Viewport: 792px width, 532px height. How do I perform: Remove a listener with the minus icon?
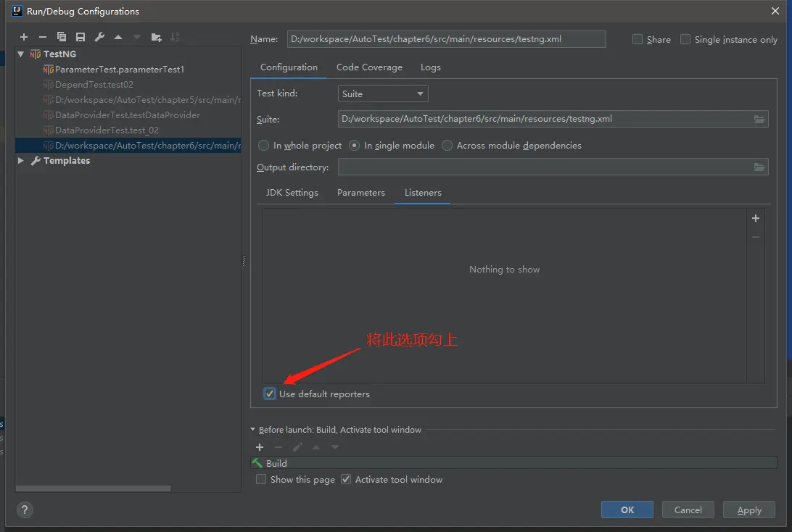[756, 237]
